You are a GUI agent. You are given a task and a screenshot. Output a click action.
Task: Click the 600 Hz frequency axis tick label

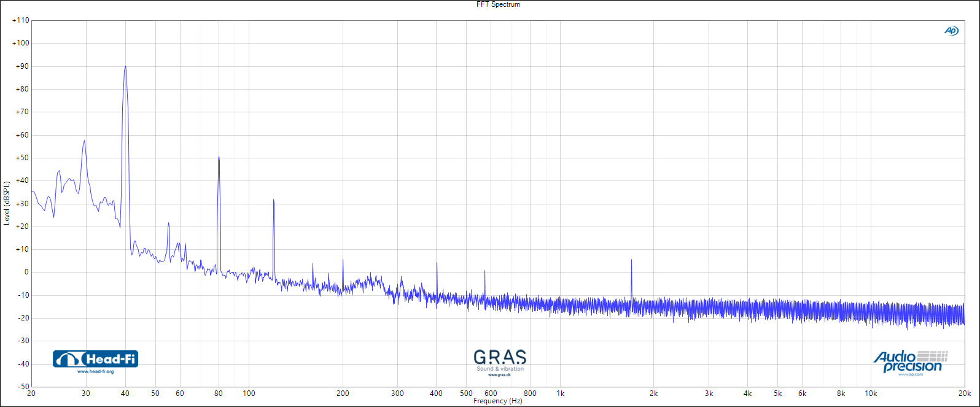click(x=491, y=393)
